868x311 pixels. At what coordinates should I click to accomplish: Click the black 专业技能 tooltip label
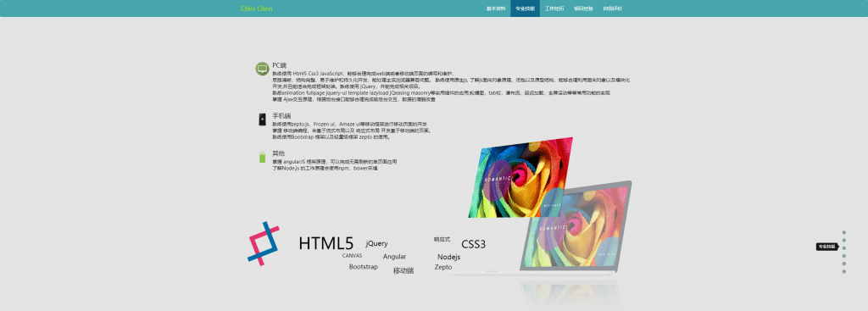826,247
